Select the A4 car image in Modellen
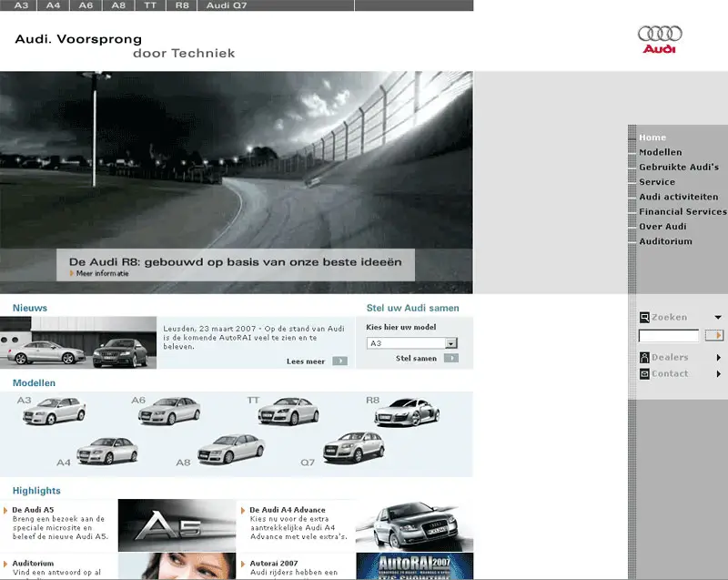 click(107, 450)
